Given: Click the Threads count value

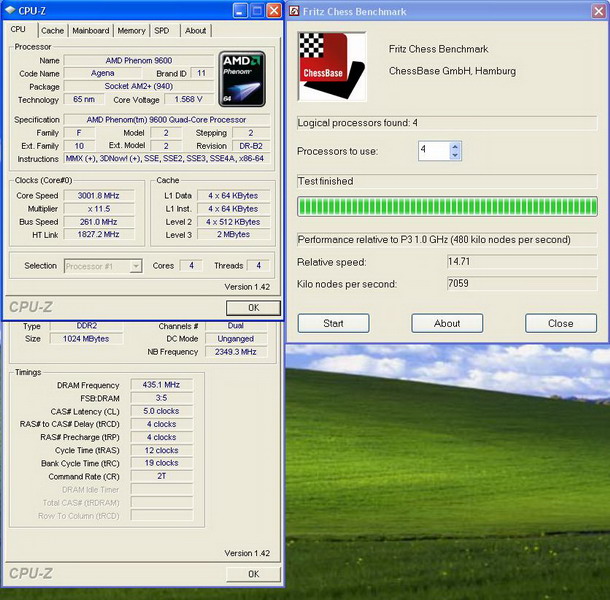Looking at the screenshot, I should [x=258, y=265].
